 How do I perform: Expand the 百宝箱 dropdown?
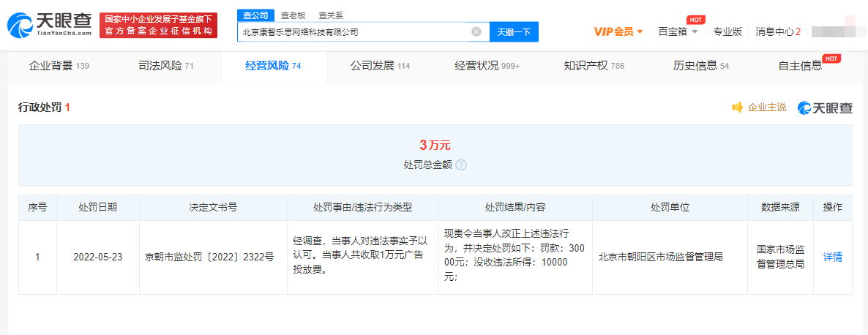tap(678, 31)
